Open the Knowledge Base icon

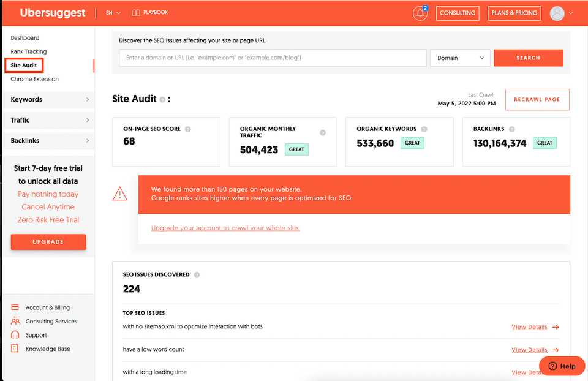[14, 349]
